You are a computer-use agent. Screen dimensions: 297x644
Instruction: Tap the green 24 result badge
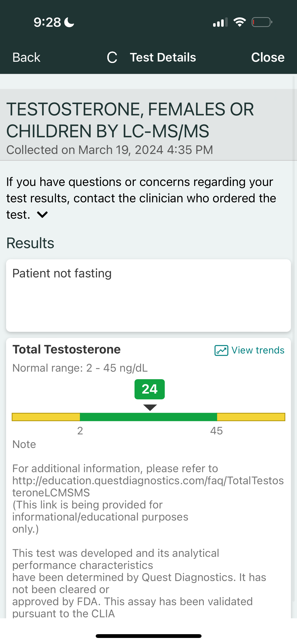point(150,389)
